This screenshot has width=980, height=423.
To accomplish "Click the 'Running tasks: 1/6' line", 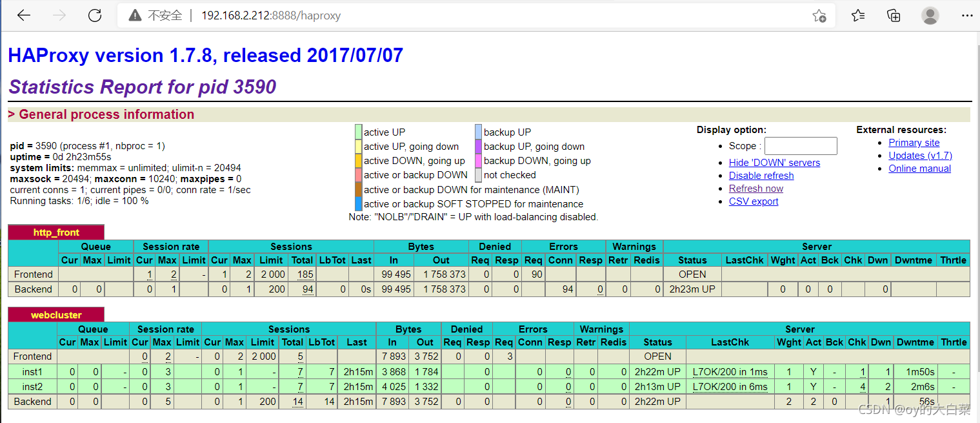I will coord(79,201).
